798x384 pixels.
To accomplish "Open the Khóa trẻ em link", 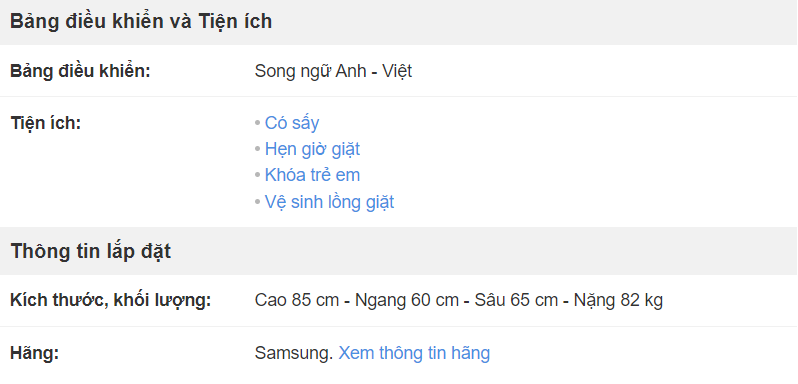I will 312,175.
